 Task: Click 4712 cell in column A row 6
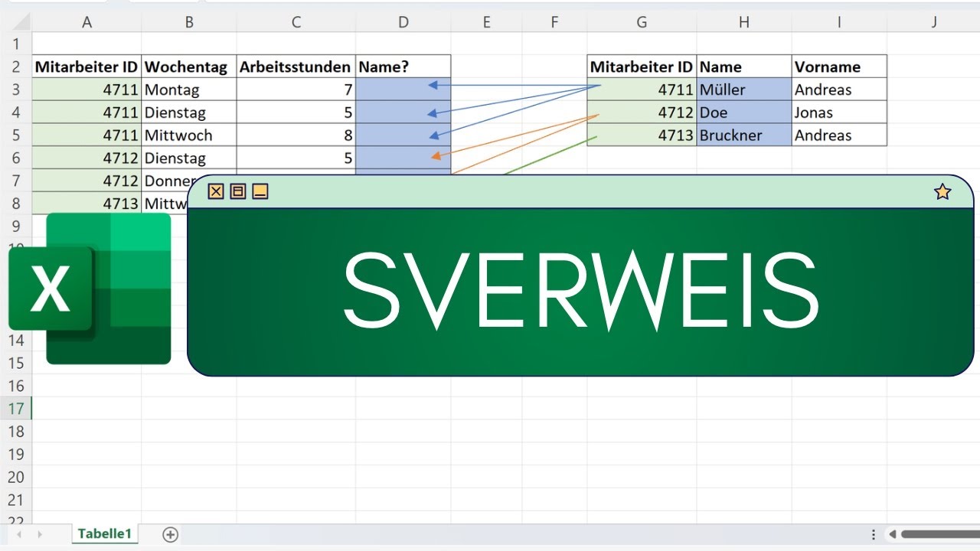pyautogui.click(x=87, y=158)
